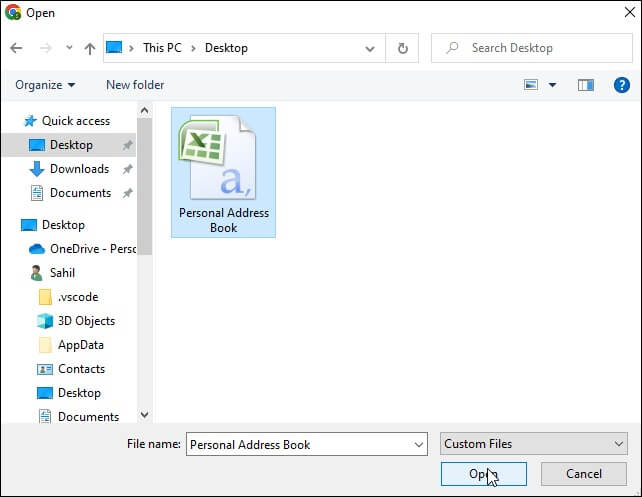
Task: Open pinned Documents in Quick access
Action: (80, 193)
